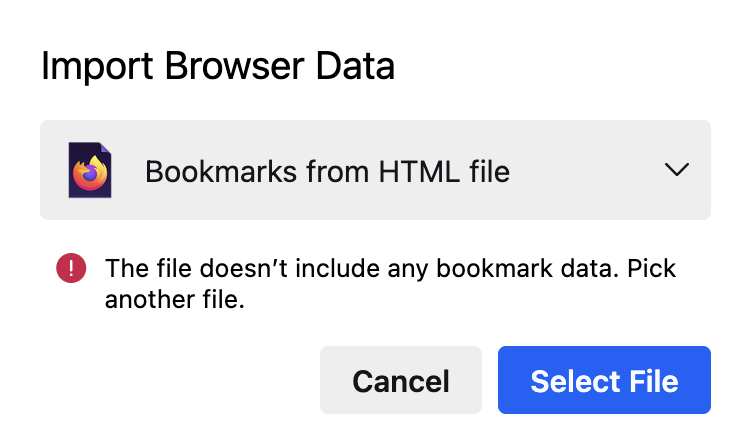Dismiss the import dialog with Cancel
The width and height of the screenshot is (746, 448).
(x=401, y=380)
